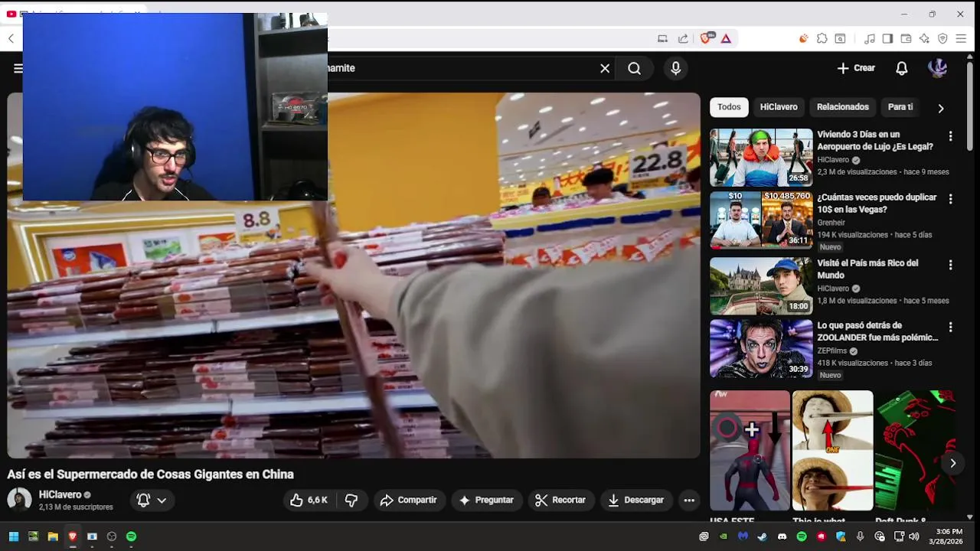Select the Relacionados filter chip
The width and height of the screenshot is (980, 551).
[x=842, y=107]
